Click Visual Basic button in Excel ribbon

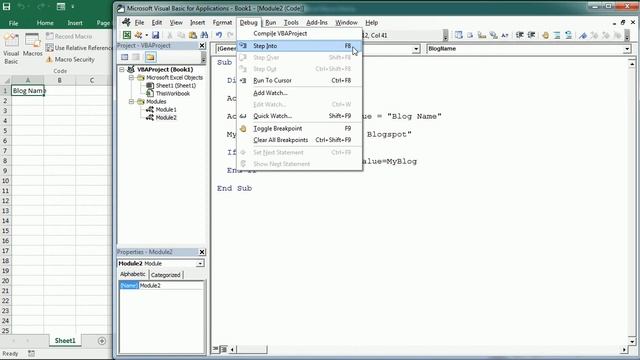(x=11, y=49)
